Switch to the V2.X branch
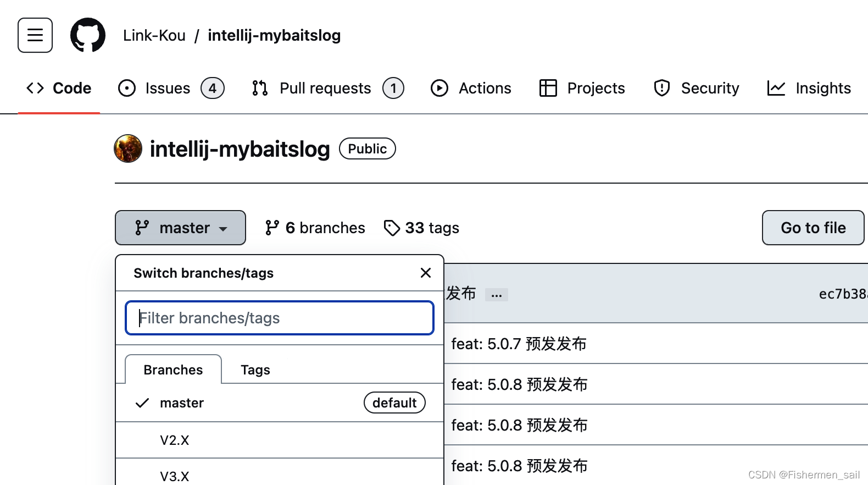 280,440
